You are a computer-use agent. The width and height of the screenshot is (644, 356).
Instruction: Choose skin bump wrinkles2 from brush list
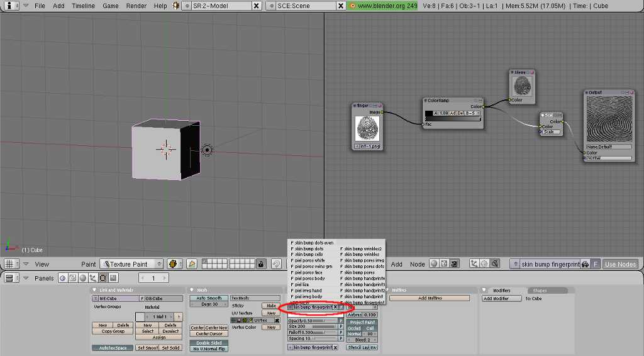[361, 248]
